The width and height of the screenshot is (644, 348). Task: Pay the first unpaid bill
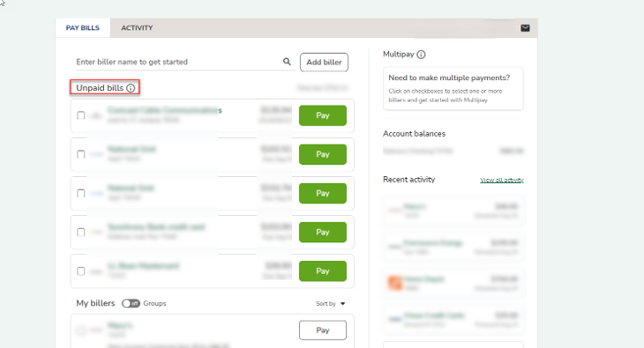click(323, 115)
